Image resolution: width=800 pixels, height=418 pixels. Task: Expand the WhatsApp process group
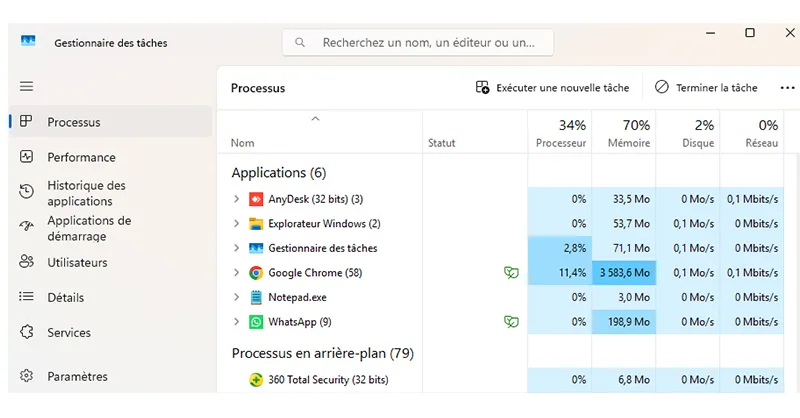point(236,322)
